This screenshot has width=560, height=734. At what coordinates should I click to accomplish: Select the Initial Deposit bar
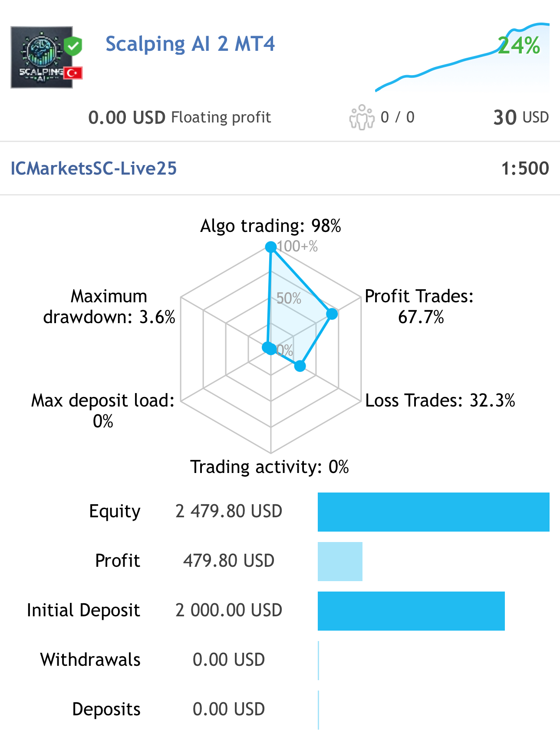coord(411,611)
